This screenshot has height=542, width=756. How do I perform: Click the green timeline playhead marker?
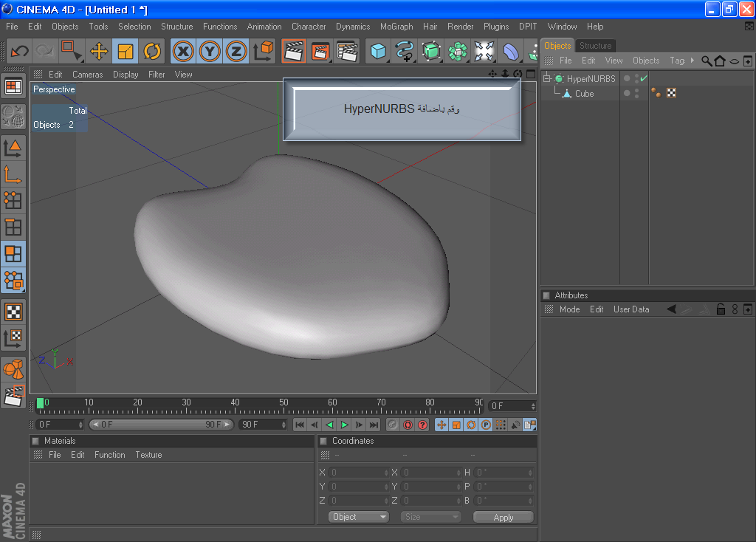[x=41, y=403]
